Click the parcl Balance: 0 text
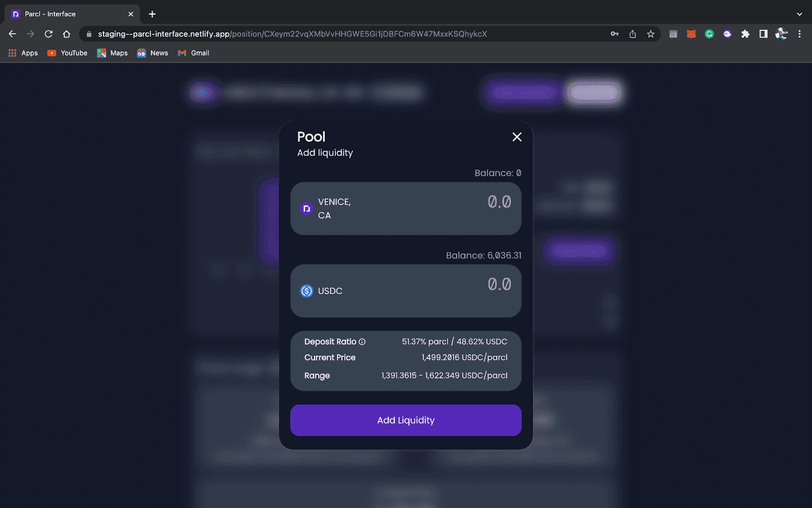The height and width of the screenshot is (508, 812). click(498, 173)
